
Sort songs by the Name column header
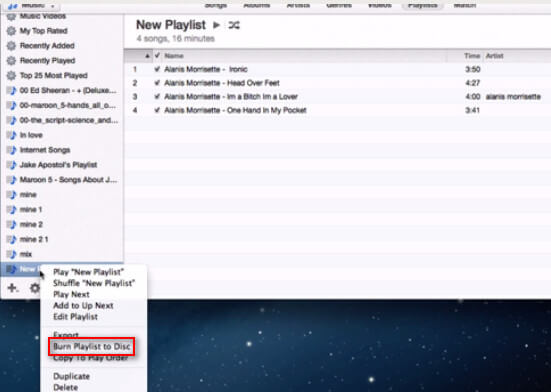174,56
